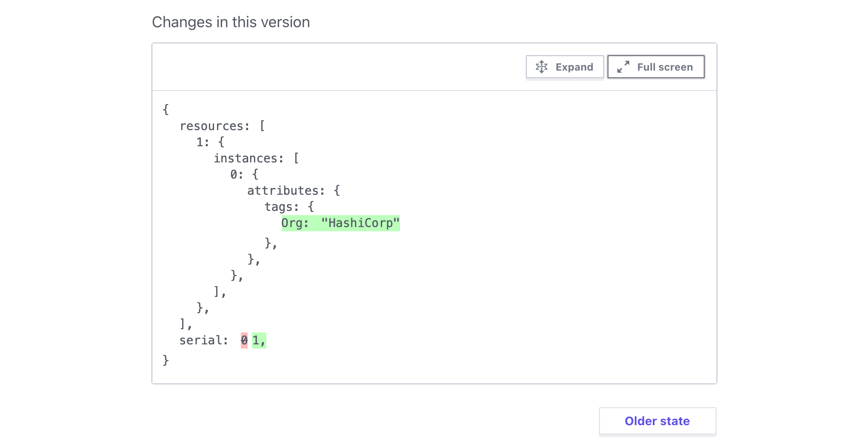Go to the Older state
Viewport: 868px width, 443px height.
coord(657,421)
